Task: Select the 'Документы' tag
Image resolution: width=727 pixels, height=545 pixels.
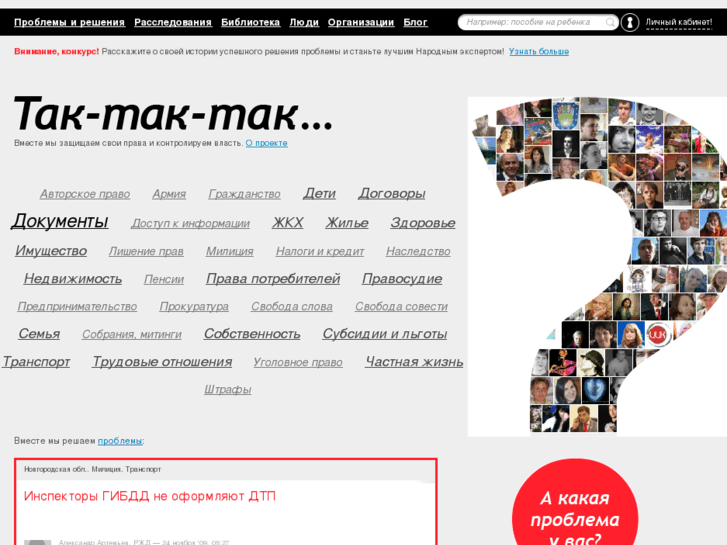Action: [60, 221]
